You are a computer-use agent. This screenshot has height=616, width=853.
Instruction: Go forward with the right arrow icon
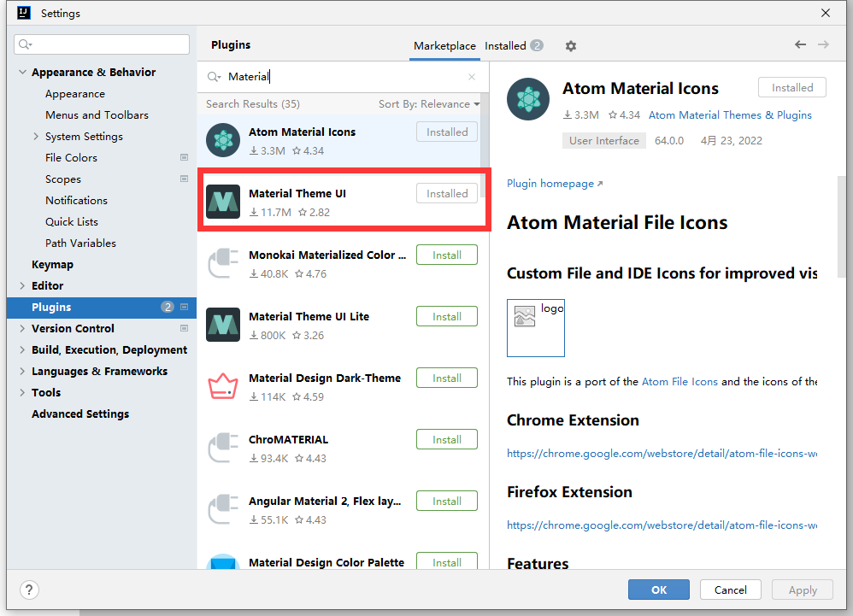click(824, 44)
